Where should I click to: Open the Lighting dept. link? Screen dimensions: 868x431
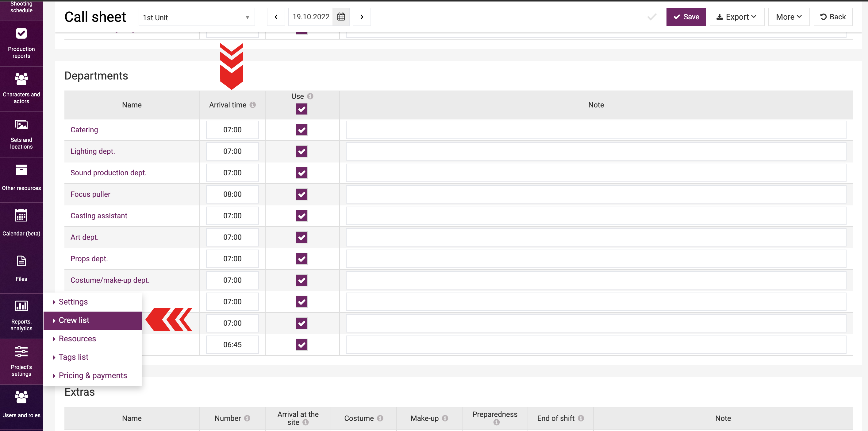click(x=93, y=151)
